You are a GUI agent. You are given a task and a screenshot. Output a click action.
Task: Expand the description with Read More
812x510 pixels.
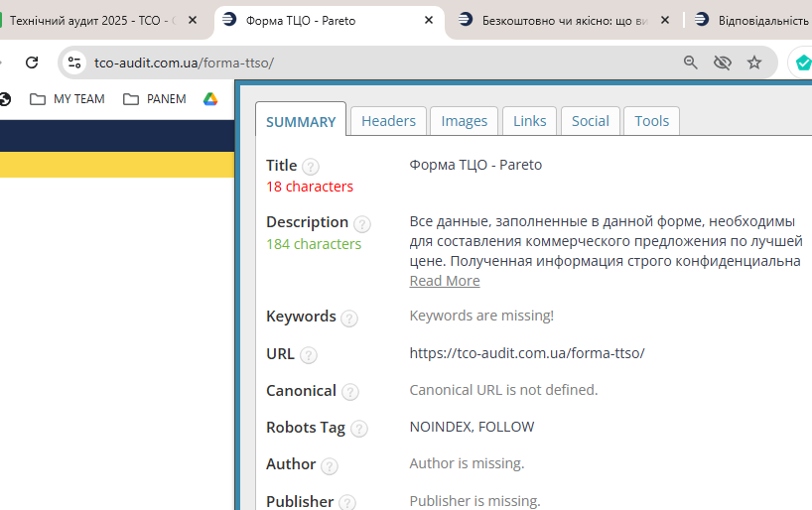tap(445, 281)
